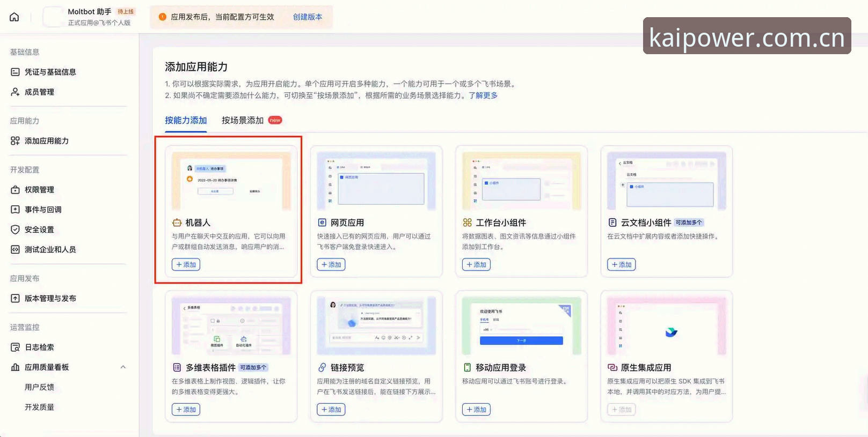Add the 网页应用 capability

click(331, 264)
